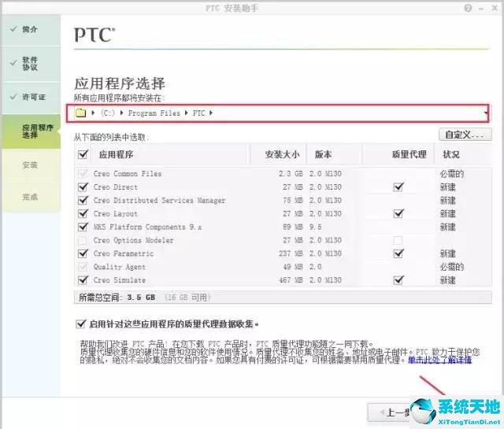Click the 所需总空间: 3.5 GB status text
Viewport: 504px width, 429px height.
pyautogui.click(x=117, y=298)
